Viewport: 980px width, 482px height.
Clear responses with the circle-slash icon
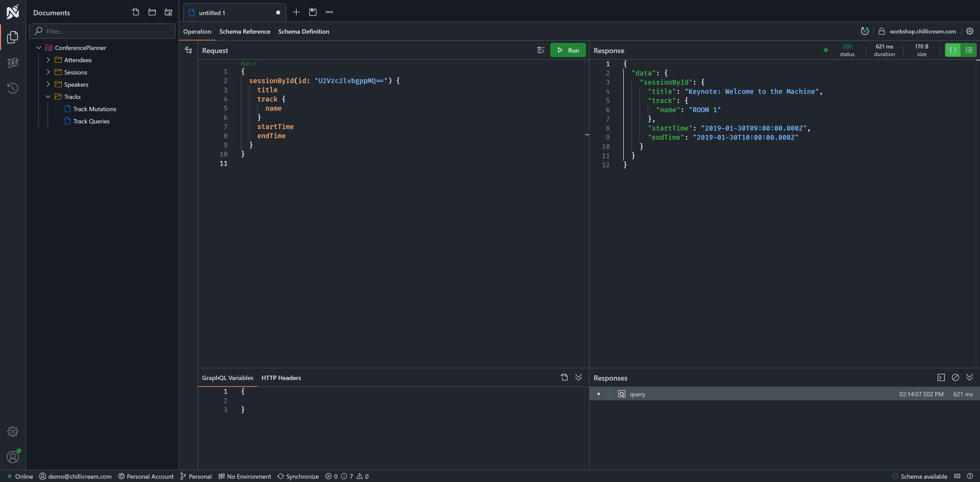tap(955, 377)
